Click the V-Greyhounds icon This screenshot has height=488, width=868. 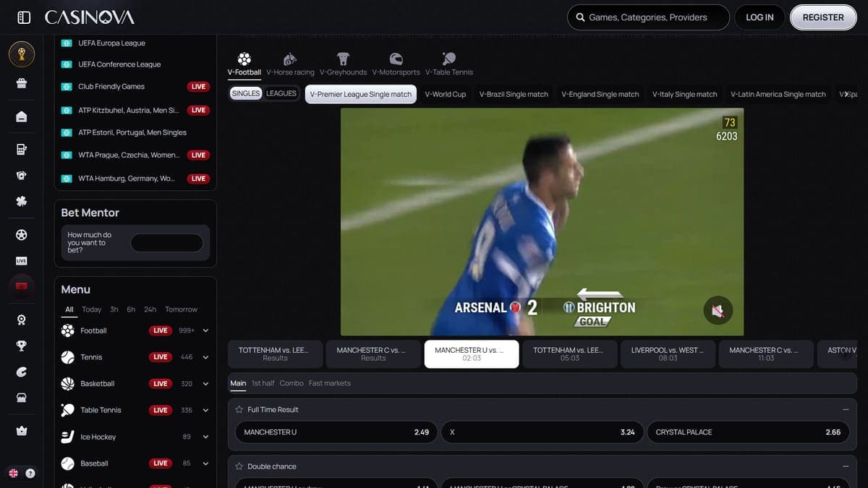tap(343, 59)
